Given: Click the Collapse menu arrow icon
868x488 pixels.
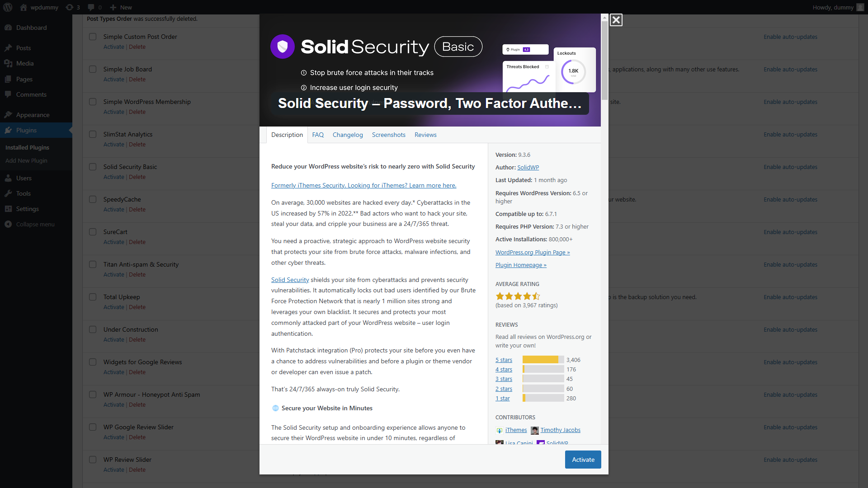Looking at the screenshot, I should coord(8,224).
